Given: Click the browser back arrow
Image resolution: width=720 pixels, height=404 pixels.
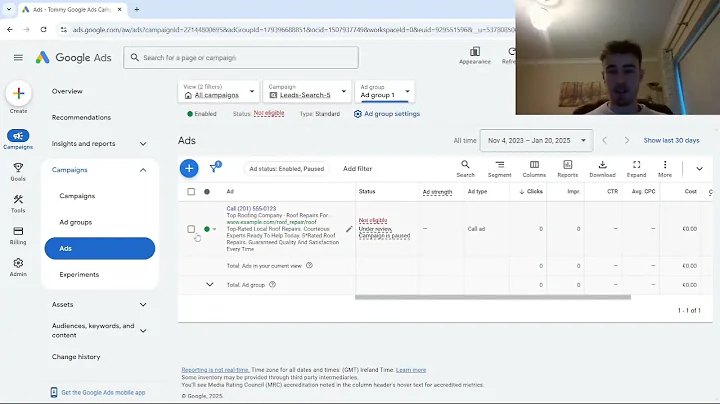Looking at the screenshot, I should (x=10, y=29).
